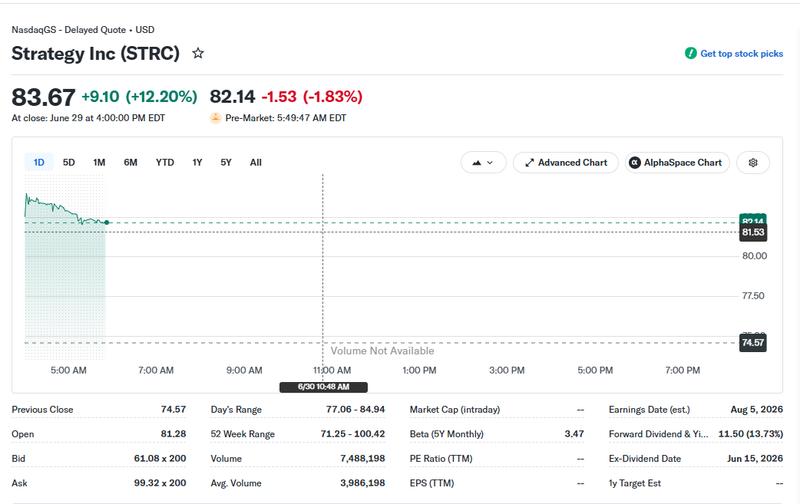800x504 pixels.
Task: Click the Open value 81.28
Action: 173,434
